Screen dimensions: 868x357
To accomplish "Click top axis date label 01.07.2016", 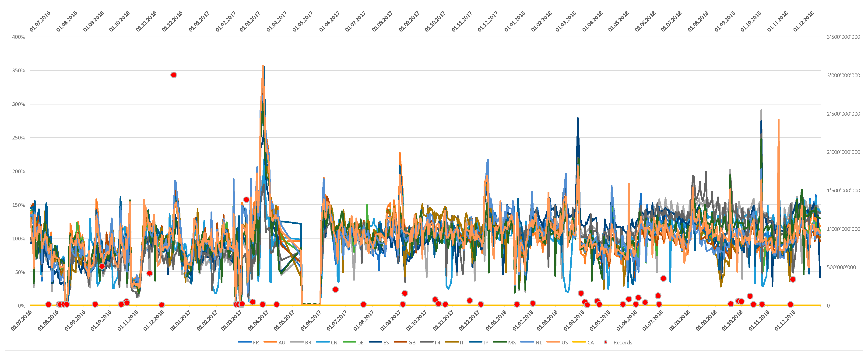I will 40,21.
